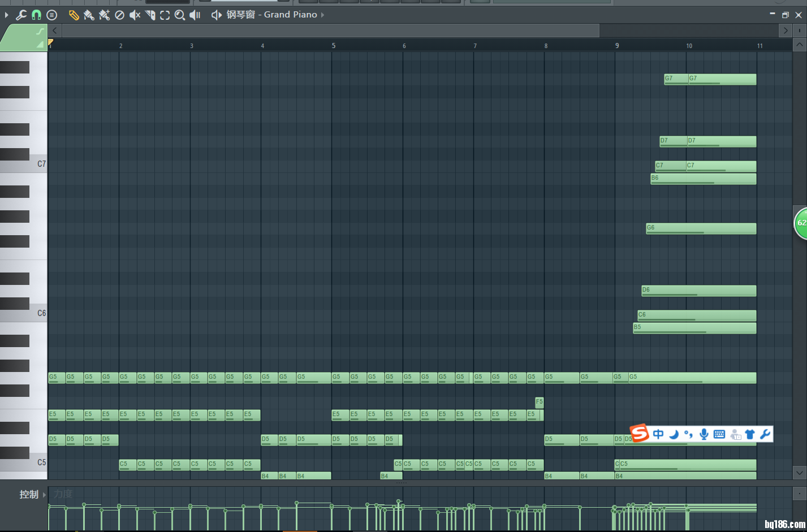Open the wrench tools menu
The width and height of the screenshot is (807, 532).
[21, 15]
